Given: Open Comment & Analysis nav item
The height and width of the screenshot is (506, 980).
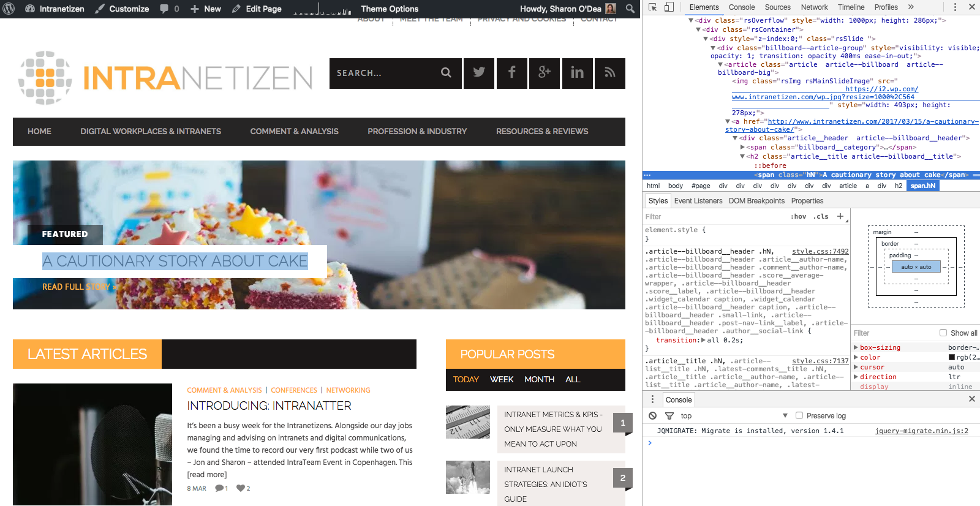Looking at the screenshot, I should pyautogui.click(x=294, y=131).
